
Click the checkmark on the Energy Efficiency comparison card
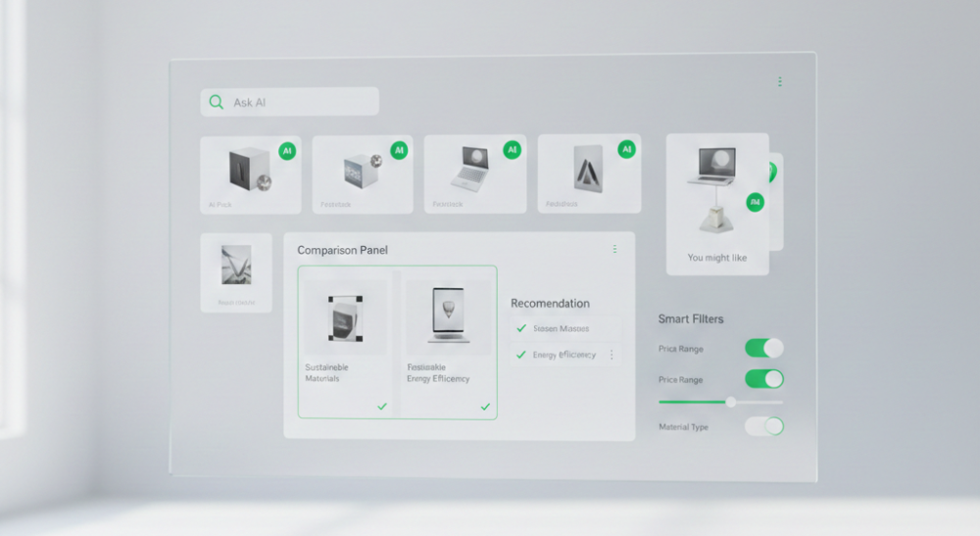pos(485,406)
